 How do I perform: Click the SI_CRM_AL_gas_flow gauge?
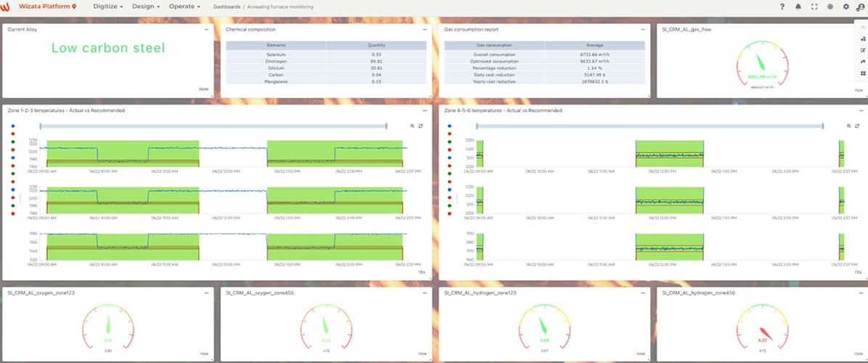[762, 65]
